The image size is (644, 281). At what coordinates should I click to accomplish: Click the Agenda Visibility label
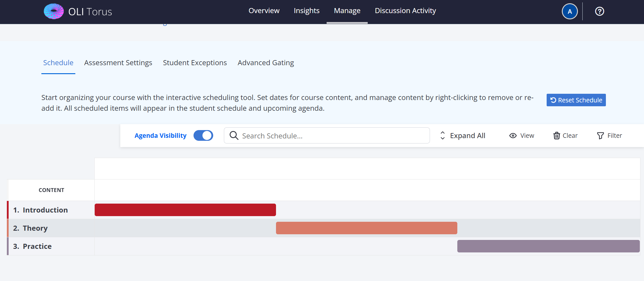click(160, 136)
